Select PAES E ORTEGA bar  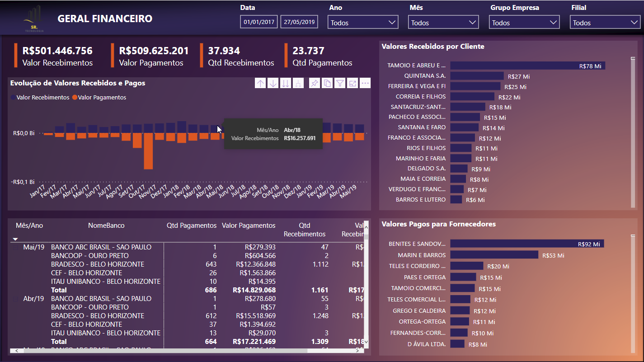463,277
